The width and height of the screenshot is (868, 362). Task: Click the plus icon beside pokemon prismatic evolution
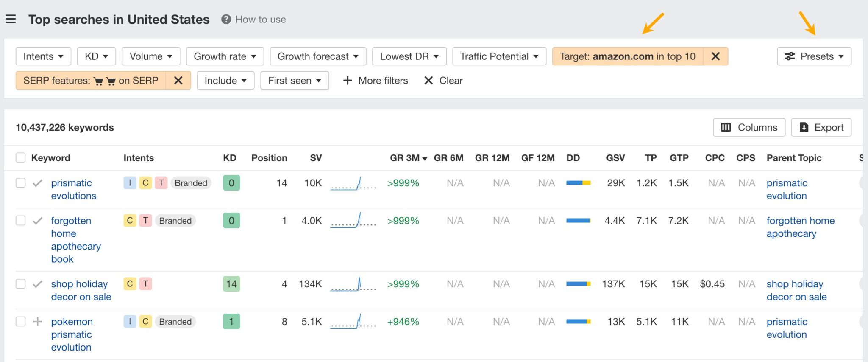point(38,322)
